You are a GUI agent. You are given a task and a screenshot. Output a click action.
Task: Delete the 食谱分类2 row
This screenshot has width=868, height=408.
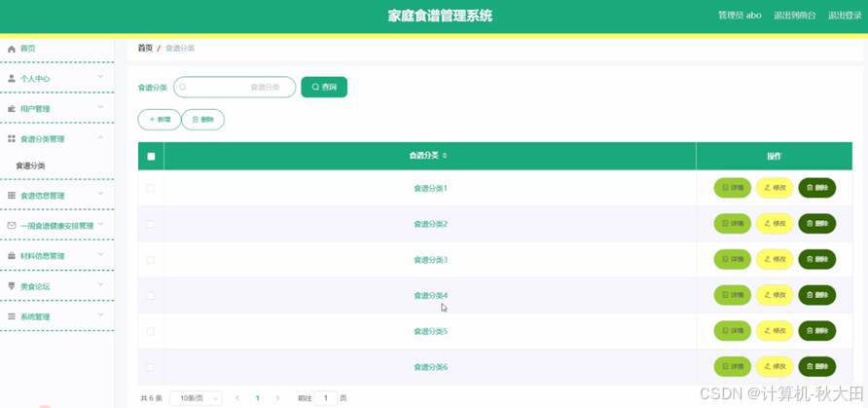tap(817, 224)
